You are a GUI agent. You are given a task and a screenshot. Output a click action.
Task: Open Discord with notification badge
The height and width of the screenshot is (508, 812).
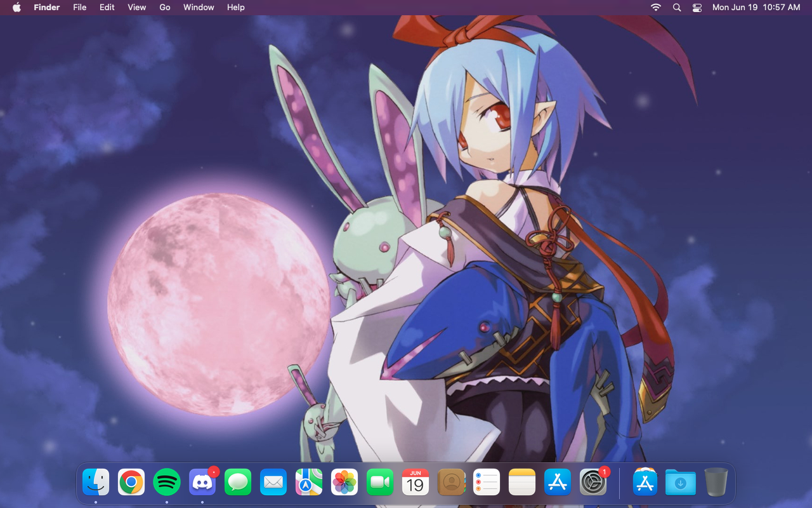[x=202, y=483]
